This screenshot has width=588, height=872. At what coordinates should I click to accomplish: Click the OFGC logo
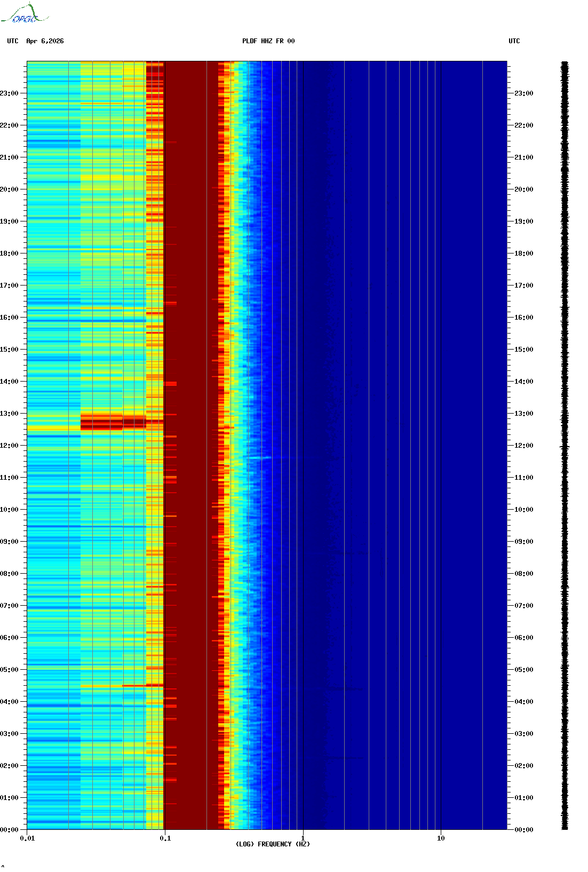25,13
